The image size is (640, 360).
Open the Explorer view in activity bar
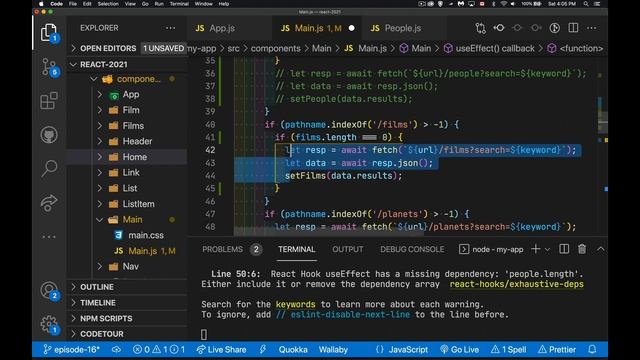coord(49,32)
